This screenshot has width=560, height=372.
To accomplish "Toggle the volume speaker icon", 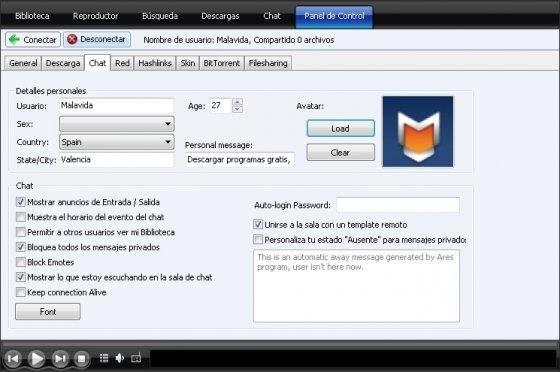I will [x=120, y=358].
